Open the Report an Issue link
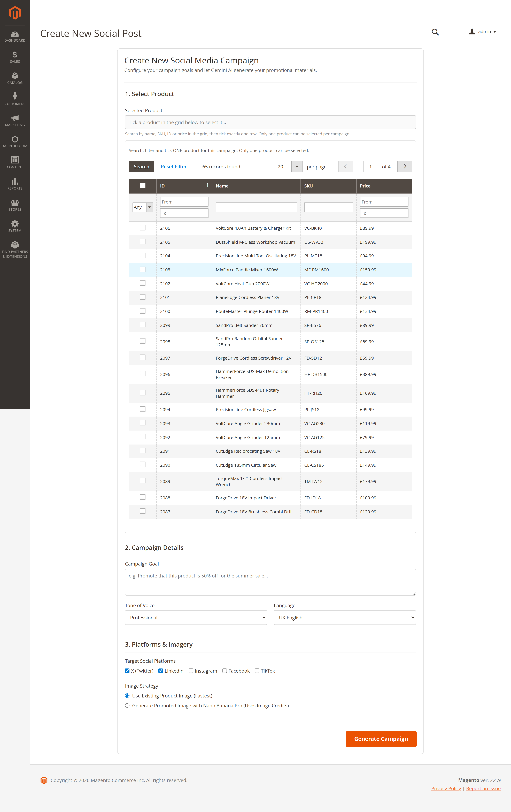Image resolution: width=511 pixels, height=812 pixels. 483,788
